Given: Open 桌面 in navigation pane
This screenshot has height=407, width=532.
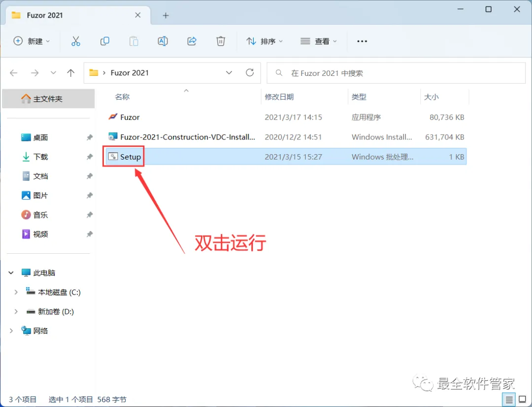Looking at the screenshot, I should 40,137.
